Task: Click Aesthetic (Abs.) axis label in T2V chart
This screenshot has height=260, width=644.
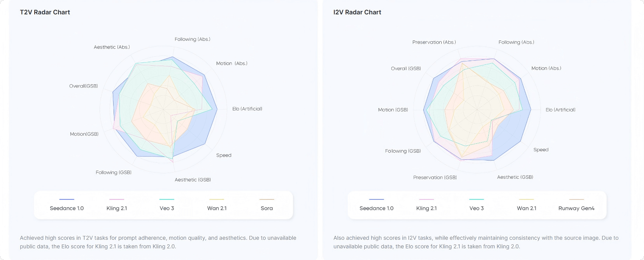Action: 112,47
